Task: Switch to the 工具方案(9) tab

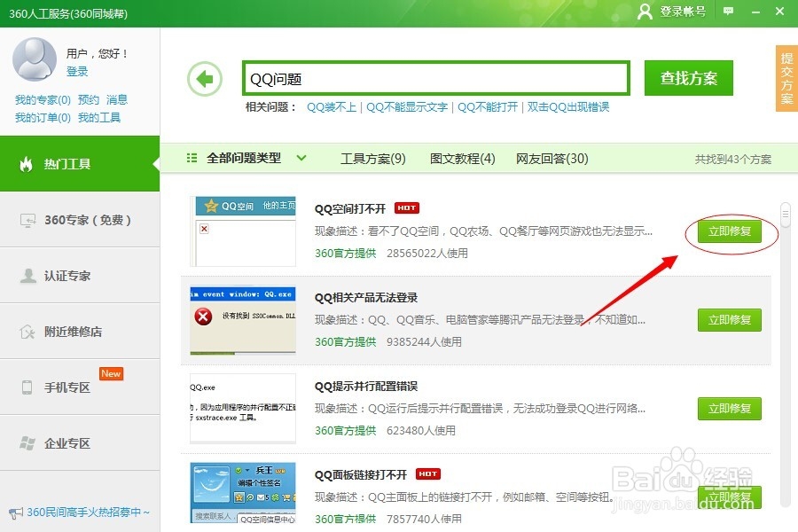Action: (x=373, y=159)
